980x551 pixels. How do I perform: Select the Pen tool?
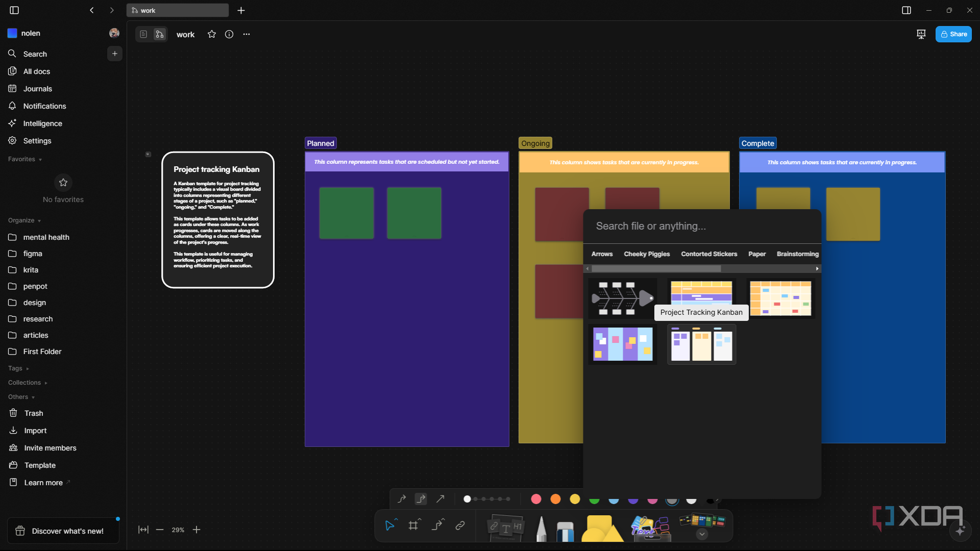542,528
